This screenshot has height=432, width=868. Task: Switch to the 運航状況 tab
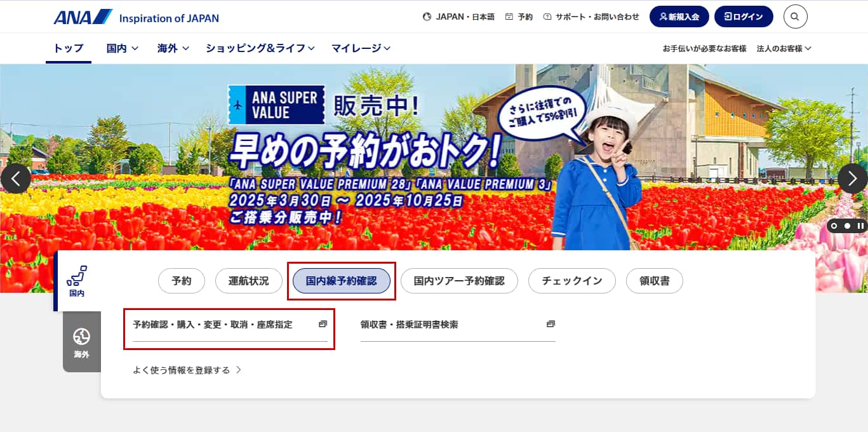coord(248,281)
